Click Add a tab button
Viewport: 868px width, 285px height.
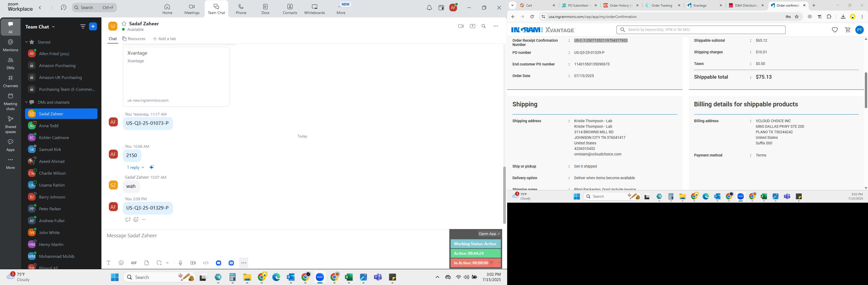(165, 39)
